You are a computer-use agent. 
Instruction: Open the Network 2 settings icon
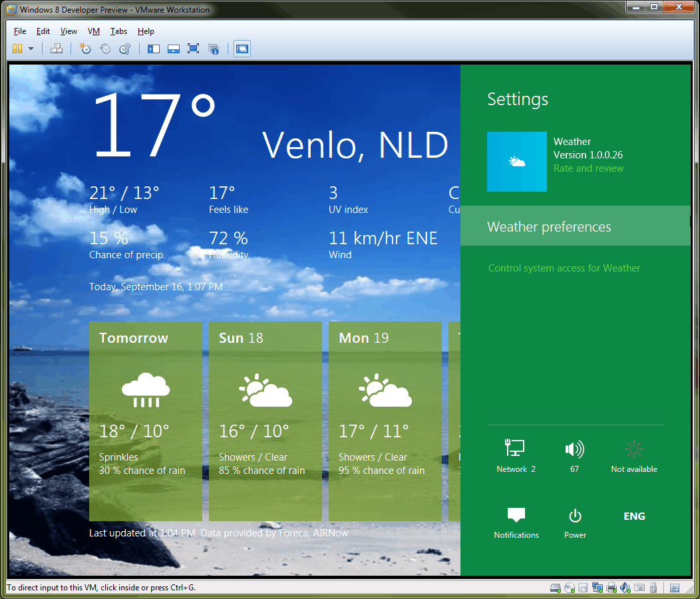click(x=515, y=455)
